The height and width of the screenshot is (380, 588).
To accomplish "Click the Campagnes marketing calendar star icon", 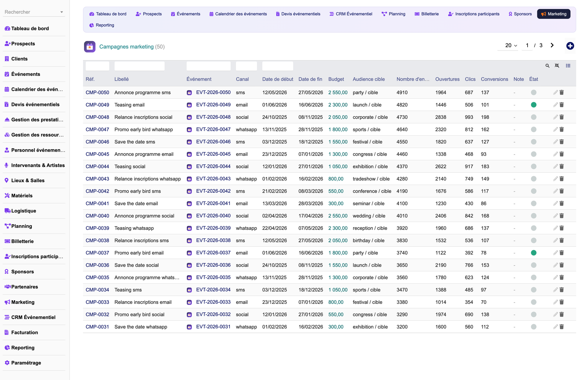I will click(x=90, y=47).
